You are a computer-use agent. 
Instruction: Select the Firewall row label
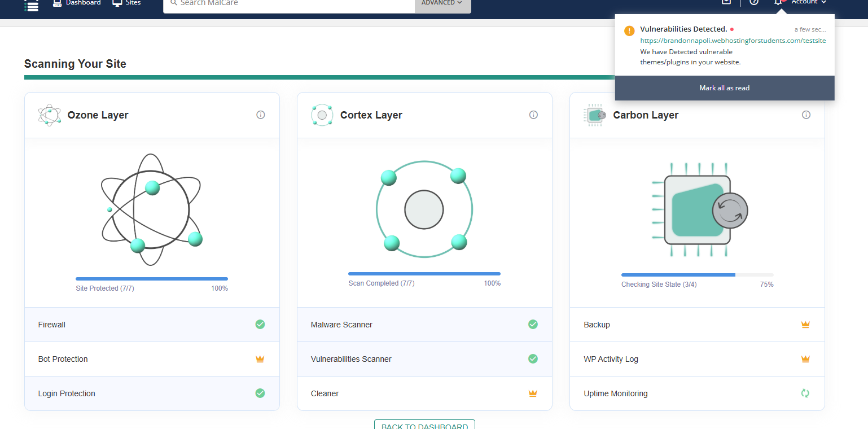(52, 325)
